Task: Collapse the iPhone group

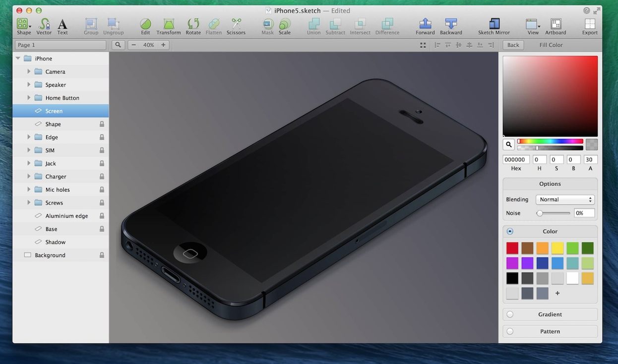Action: [x=18, y=58]
